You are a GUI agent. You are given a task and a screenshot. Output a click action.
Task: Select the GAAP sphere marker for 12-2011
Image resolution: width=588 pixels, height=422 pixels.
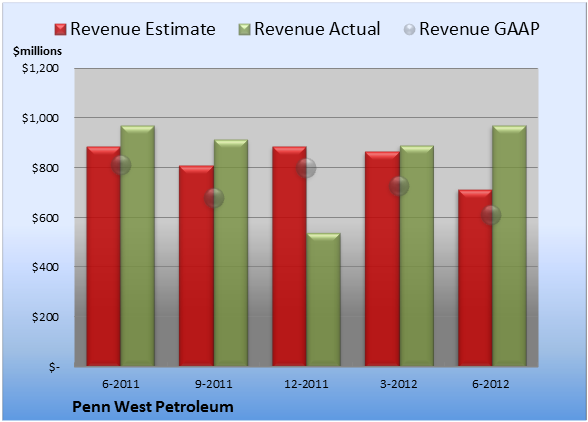tap(306, 168)
